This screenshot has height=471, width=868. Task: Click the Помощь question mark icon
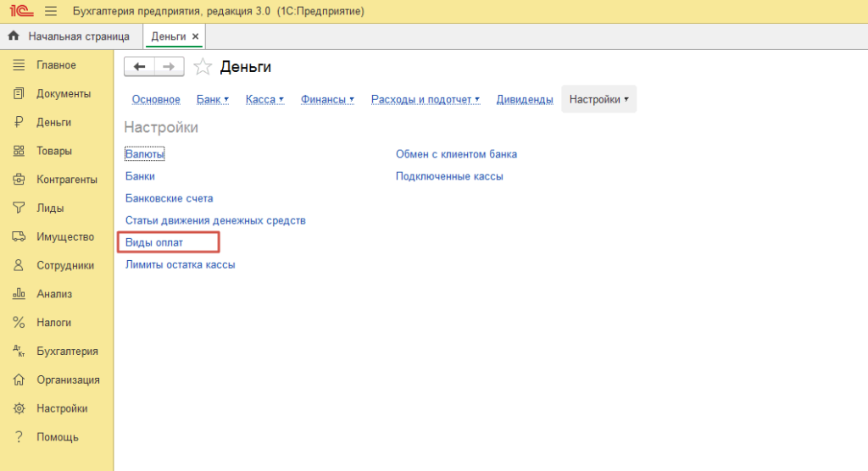(19, 436)
